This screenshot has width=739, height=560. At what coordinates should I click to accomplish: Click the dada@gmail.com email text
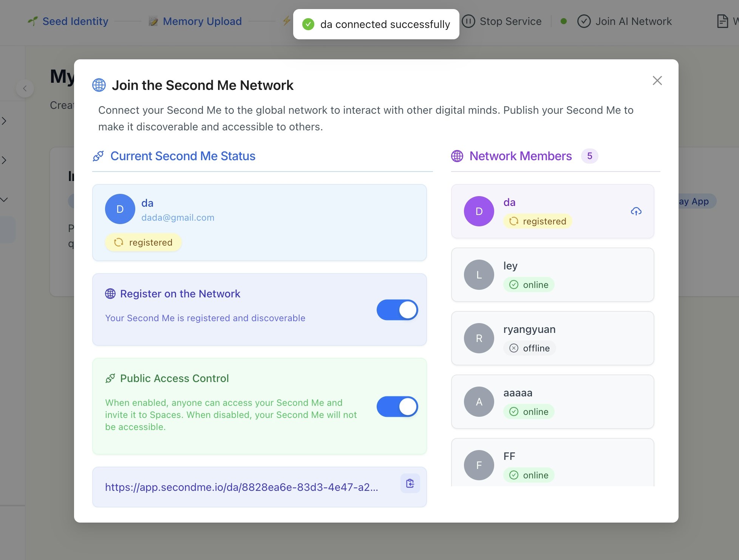coord(178,218)
